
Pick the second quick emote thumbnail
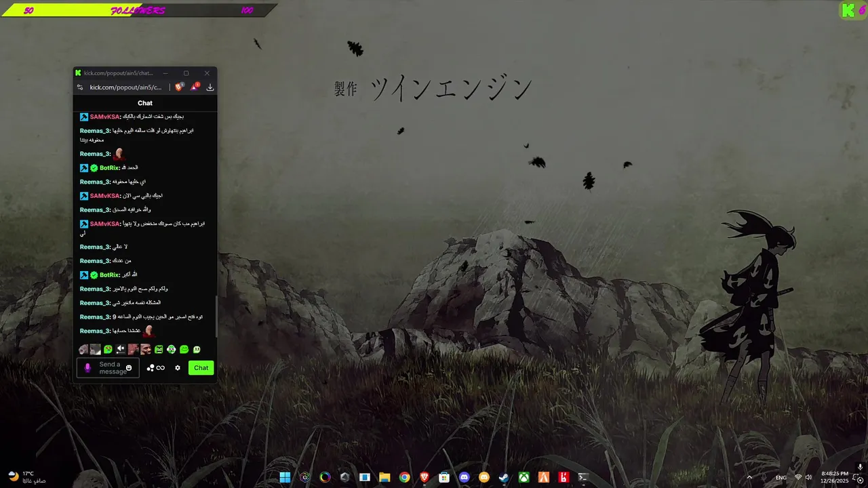(x=96, y=350)
